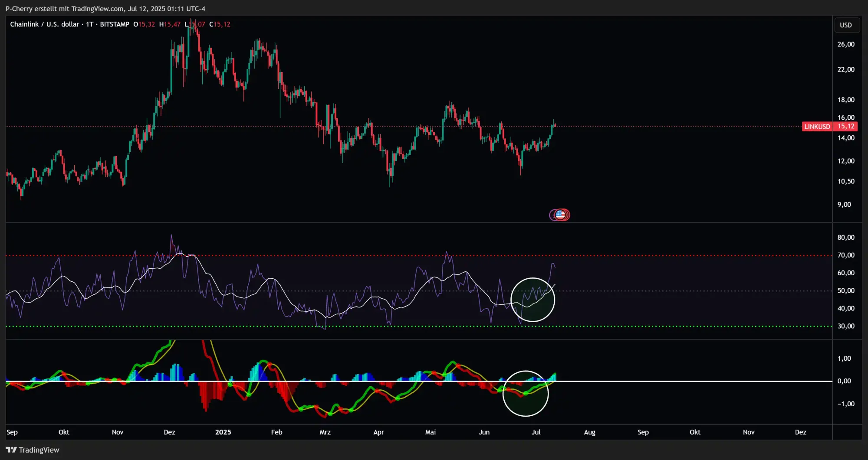
Task: Click the high value H15,47 in header
Action: pos(170,24)
